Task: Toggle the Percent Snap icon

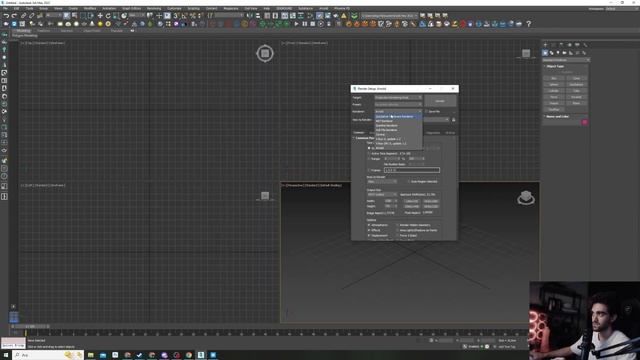Action: [x=192, y=16]
